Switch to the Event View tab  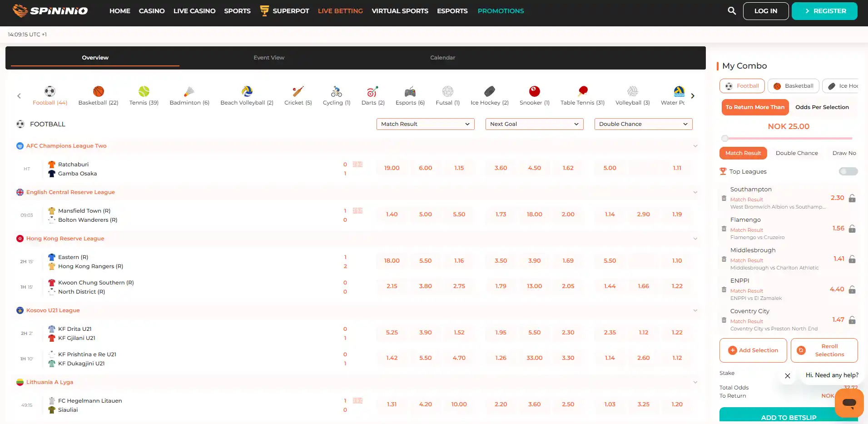[x=269, y=58]
